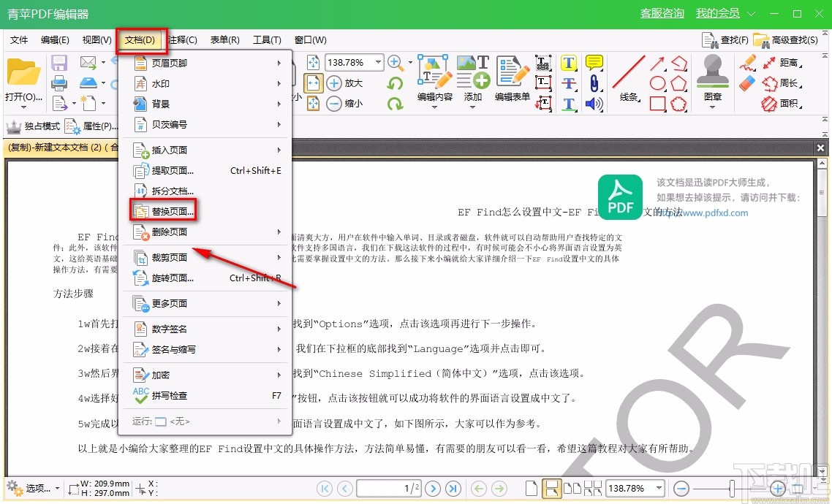
Task: Open the 注释(C) menu
Action: pyautogui.click(x=183, y=39)
